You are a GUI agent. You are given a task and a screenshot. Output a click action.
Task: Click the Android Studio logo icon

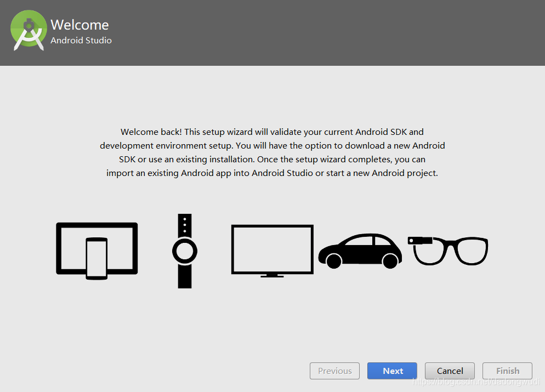tap(29, 31)
